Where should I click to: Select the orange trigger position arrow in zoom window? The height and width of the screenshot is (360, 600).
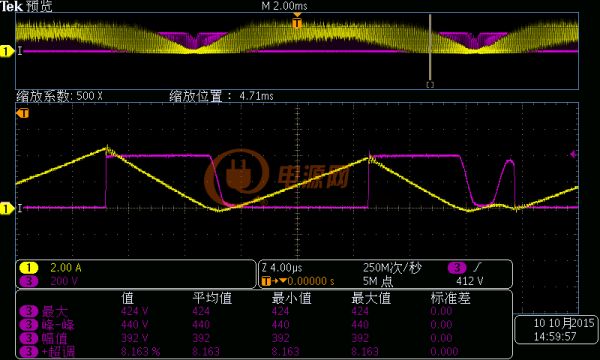point(23,113)
